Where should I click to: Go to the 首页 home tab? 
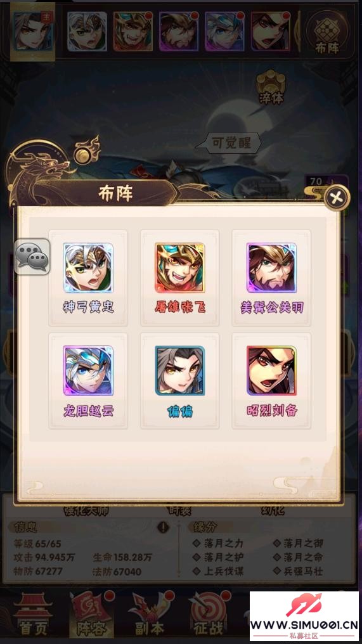32,614
